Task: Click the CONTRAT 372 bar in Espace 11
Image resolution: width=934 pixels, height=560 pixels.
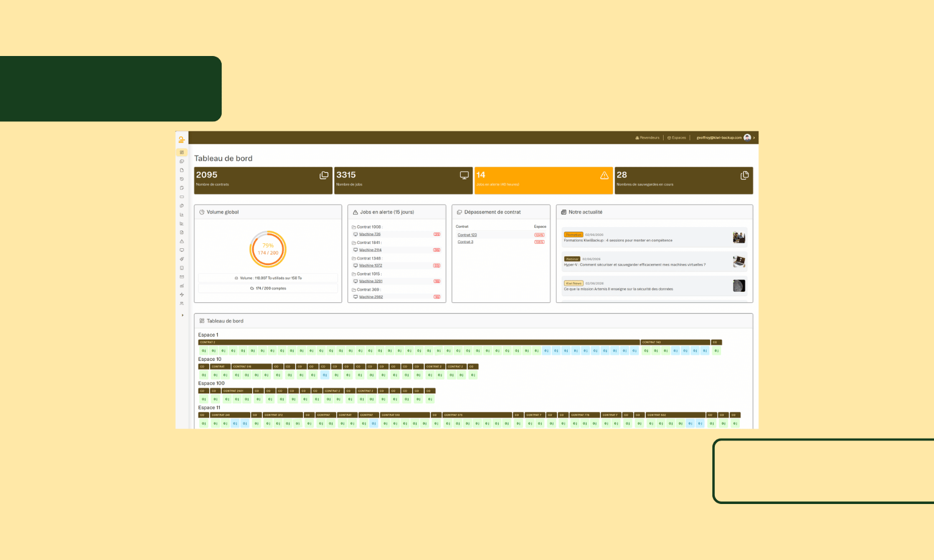Action: point(283,415)
